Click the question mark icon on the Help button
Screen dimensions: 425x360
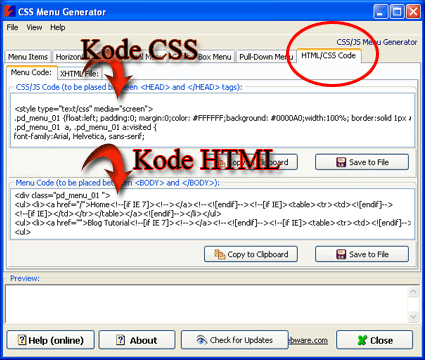(22, 340)
